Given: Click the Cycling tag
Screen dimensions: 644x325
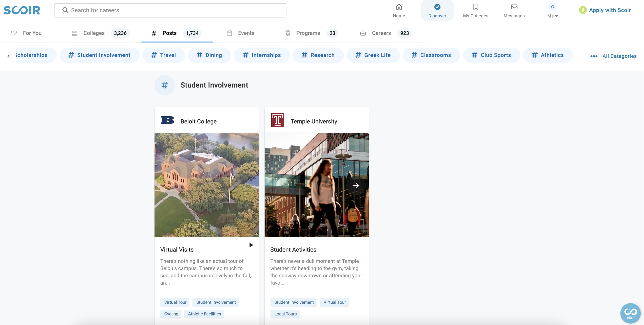Looking at the screenshot, I should [x=171, y=314].
